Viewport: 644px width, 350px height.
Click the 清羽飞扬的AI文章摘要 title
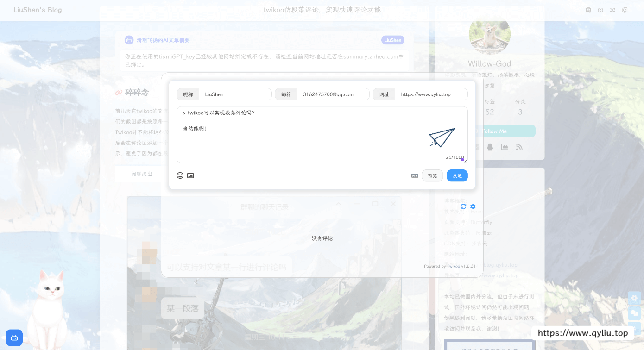pos(163,40)
